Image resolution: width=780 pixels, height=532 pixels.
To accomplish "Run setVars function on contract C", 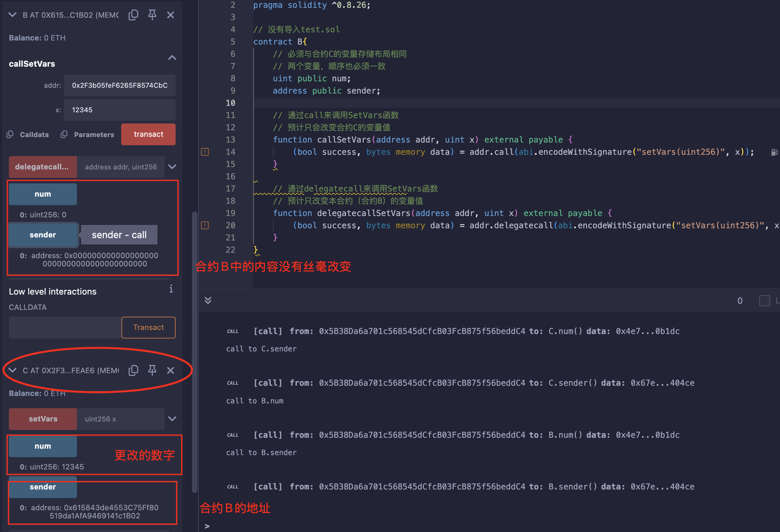I will point(43,419).
